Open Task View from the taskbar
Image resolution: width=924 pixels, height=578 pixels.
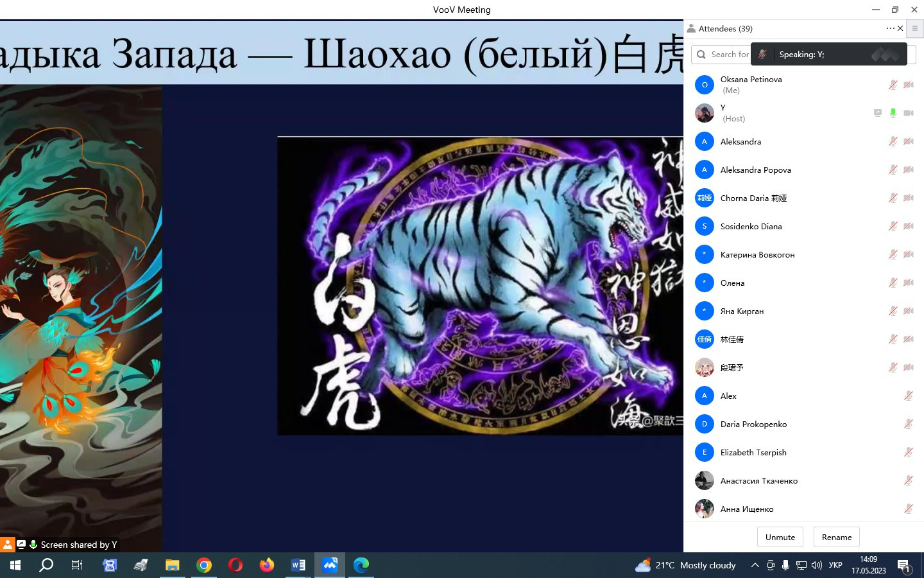point(77,565)
